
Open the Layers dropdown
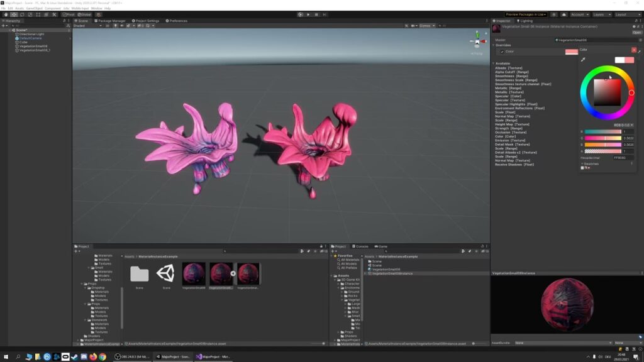coord(601,14)
